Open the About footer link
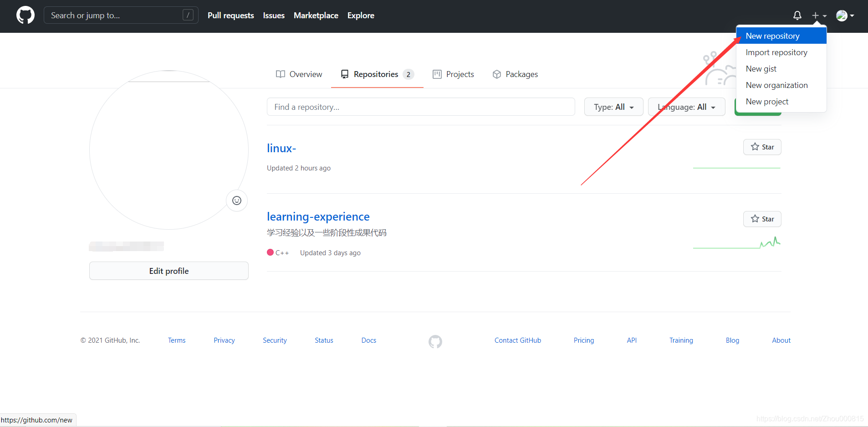The width and height of the screenshot is (868, 427). (x=781, y=340)
